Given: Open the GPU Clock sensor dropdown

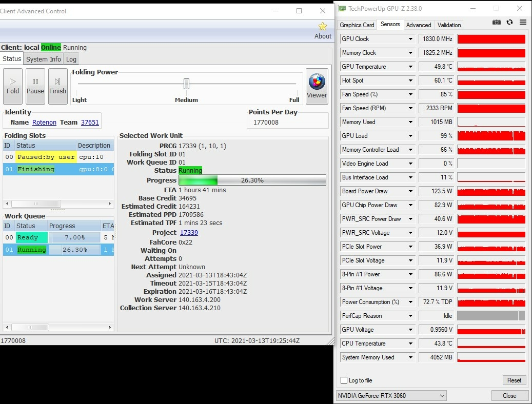Looking at the screenshot, I should (410, 39).
